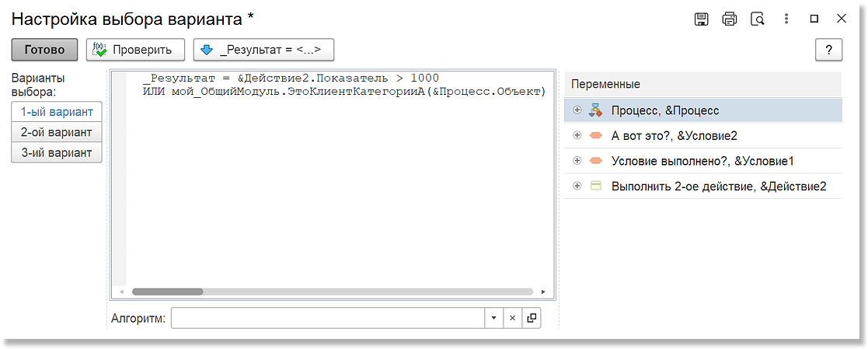Click the code line starting with _Результат

tap(291, 78)
